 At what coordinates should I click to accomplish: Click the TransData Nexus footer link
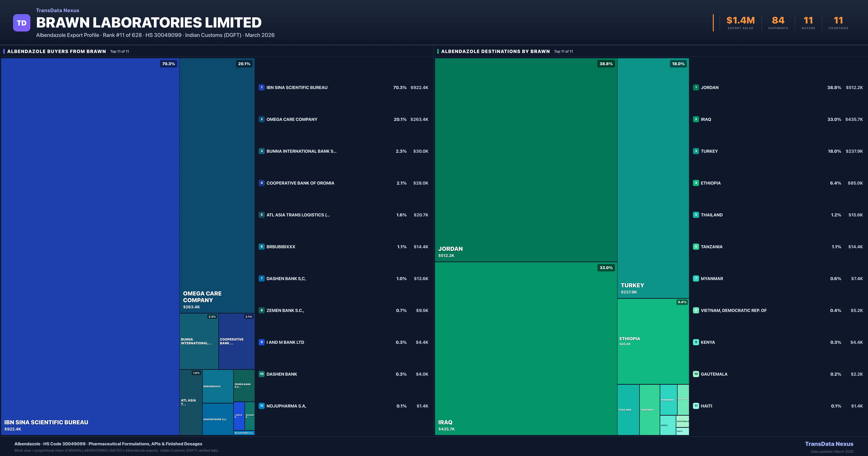point(829,444)
